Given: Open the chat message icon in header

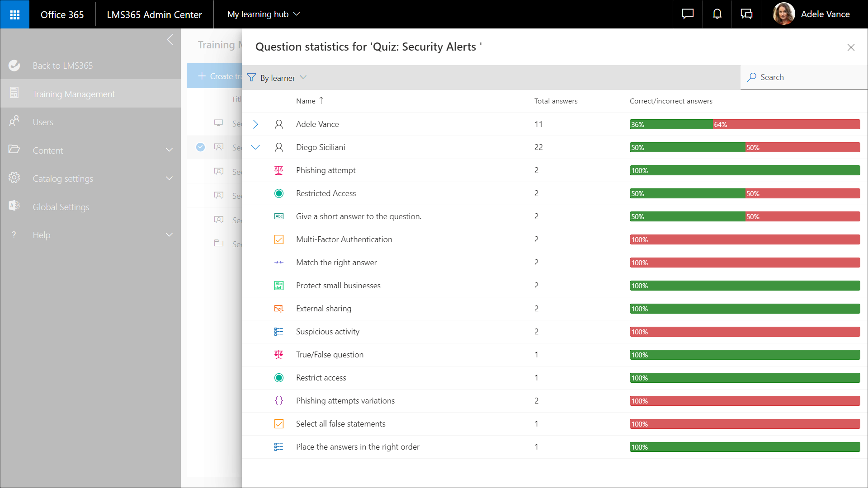Looking at the screenshot, I should click(688, 14).
